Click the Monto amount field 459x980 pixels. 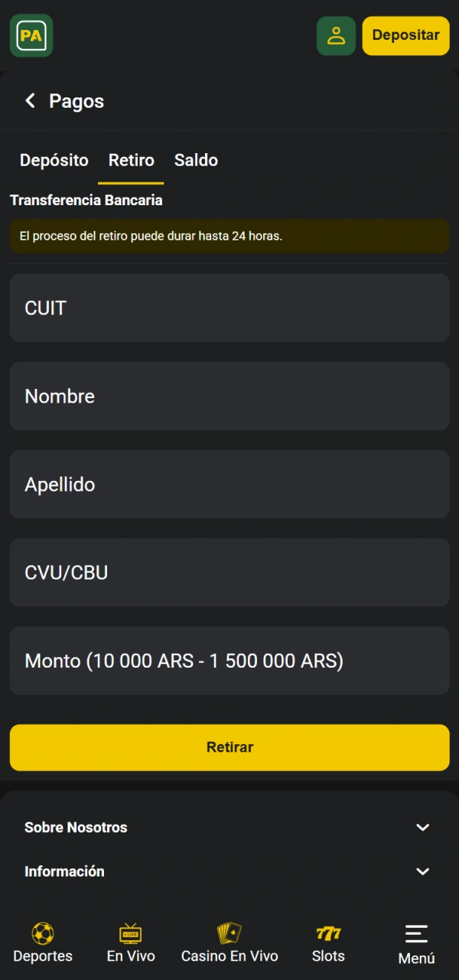(x=229, y=660)
